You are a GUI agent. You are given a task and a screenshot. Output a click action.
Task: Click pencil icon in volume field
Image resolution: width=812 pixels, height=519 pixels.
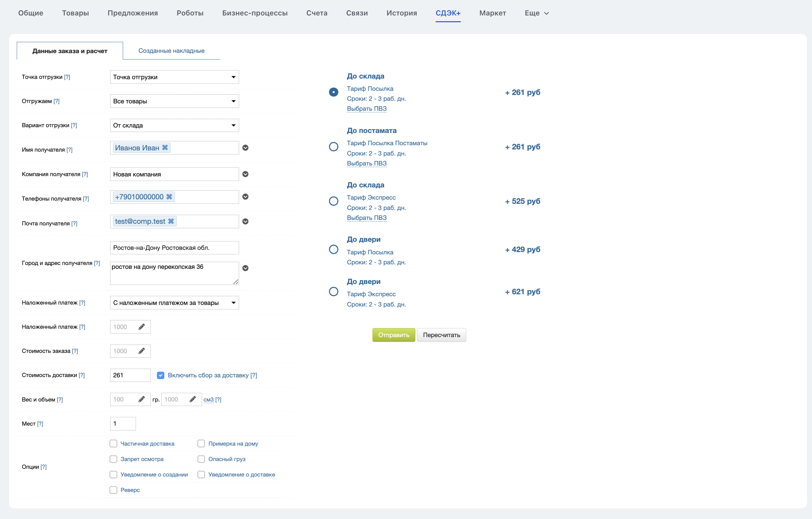point(193,399)
